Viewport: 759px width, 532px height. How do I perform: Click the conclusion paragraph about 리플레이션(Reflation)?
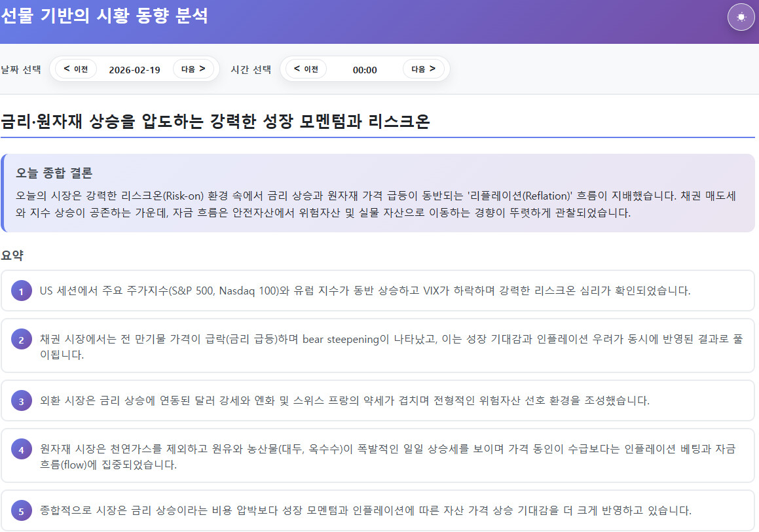[376, 204]
